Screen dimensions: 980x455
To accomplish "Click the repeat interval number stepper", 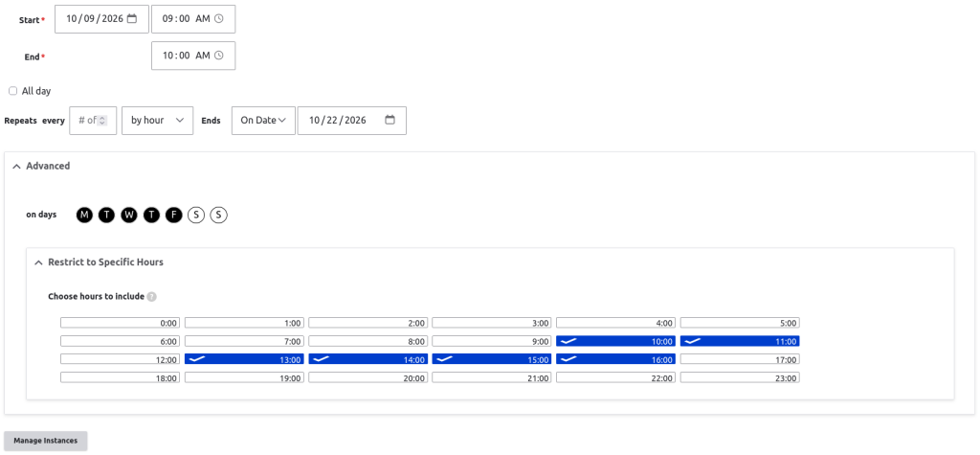I will tap(103, 120).
